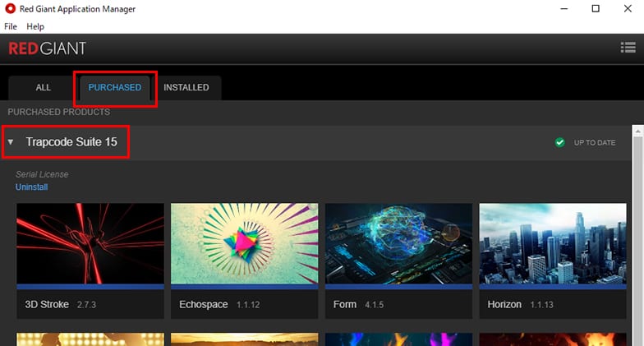644x346 pixels.
Task: Open the Help menu
Action: (35, 26)
